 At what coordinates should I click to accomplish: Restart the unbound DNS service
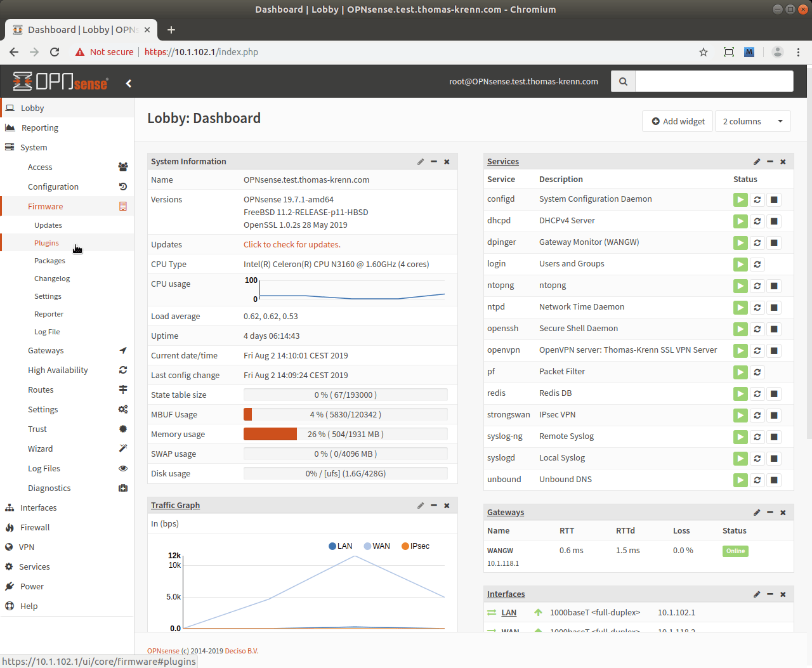point(757,480)
